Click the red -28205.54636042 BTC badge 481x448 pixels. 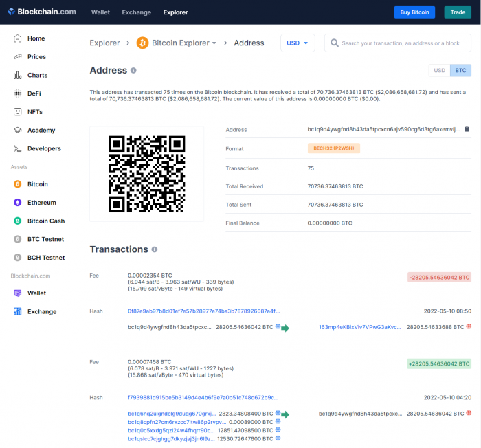439,278
